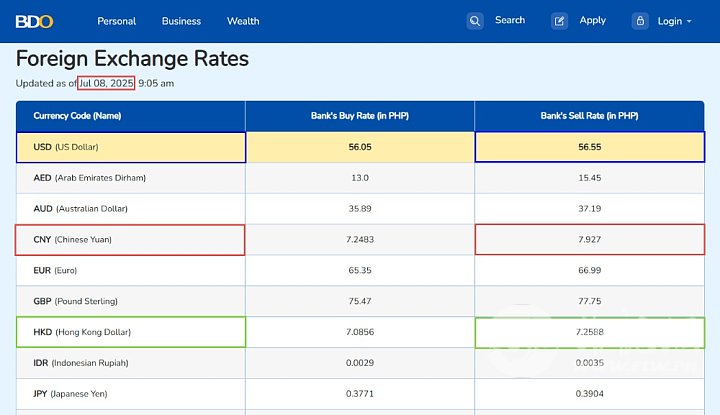
Task: Click the IDR sell rate 0.0035
Action: [590, 363]
